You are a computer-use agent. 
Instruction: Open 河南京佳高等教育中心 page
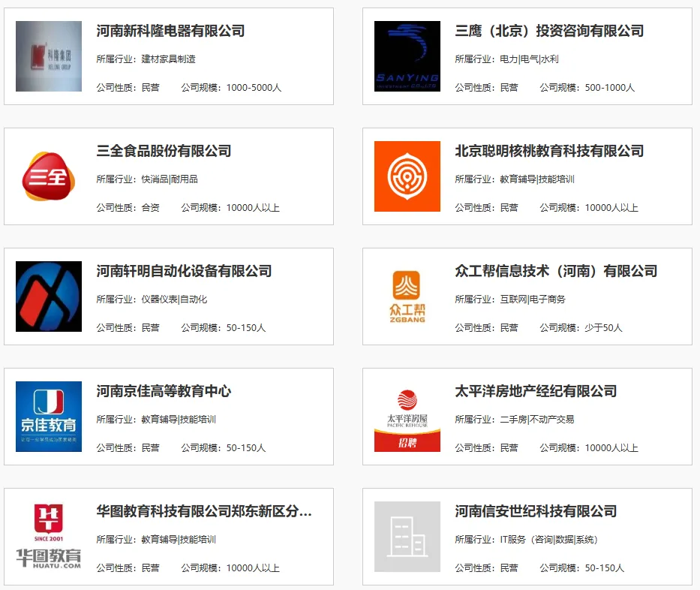(164, 391)
